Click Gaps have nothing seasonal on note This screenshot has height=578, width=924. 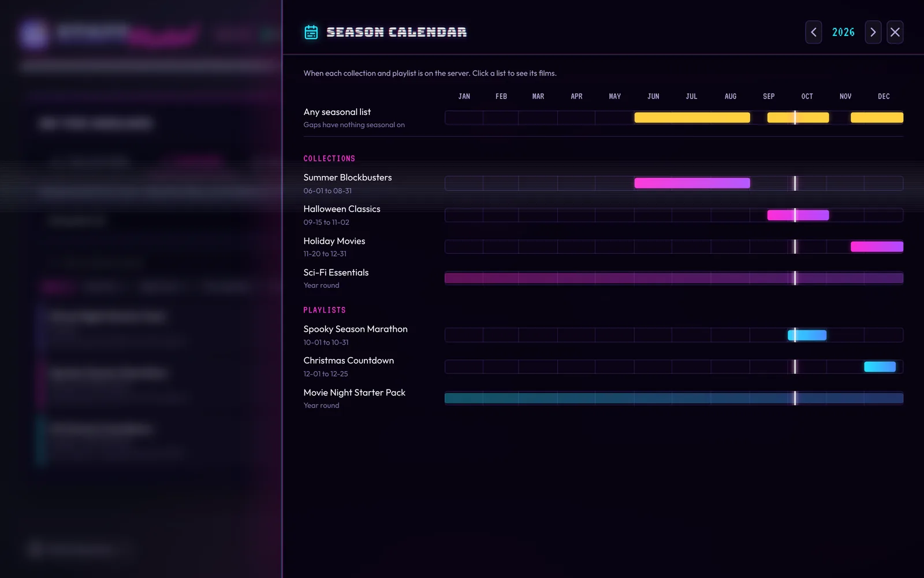354,125
